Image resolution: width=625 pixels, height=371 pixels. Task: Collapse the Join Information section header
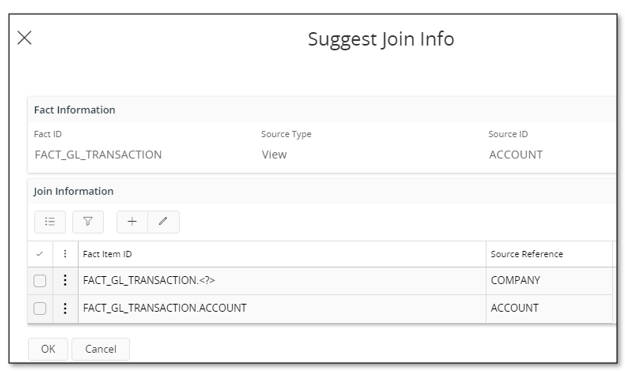[73, 191]
